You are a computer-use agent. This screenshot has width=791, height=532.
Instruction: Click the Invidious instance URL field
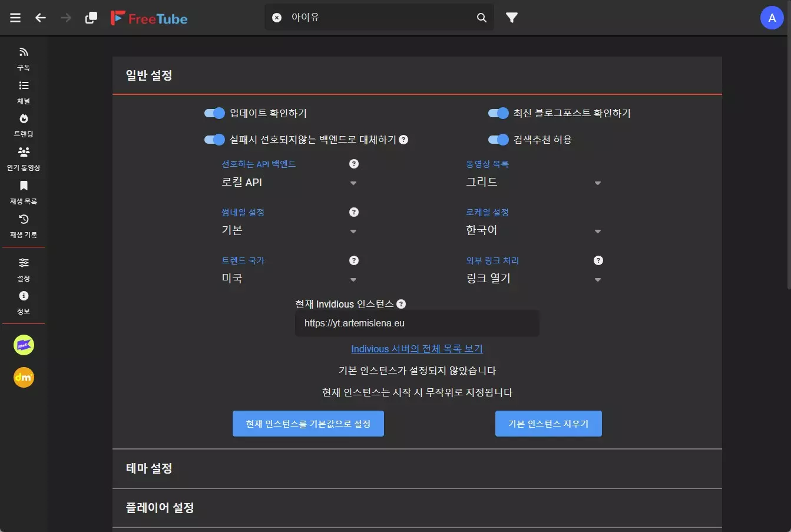point(417,323)
